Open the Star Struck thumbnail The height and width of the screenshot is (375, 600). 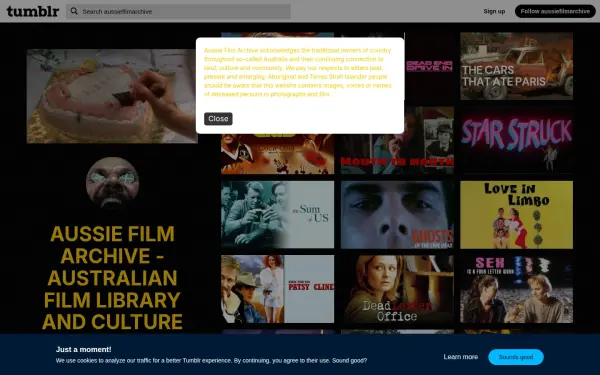click(517, 140)
